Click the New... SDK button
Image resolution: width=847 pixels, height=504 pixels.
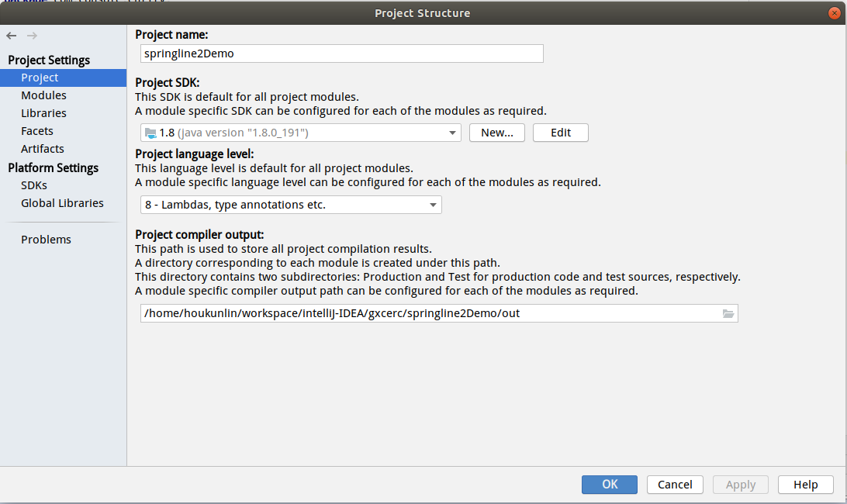[497, 133]
